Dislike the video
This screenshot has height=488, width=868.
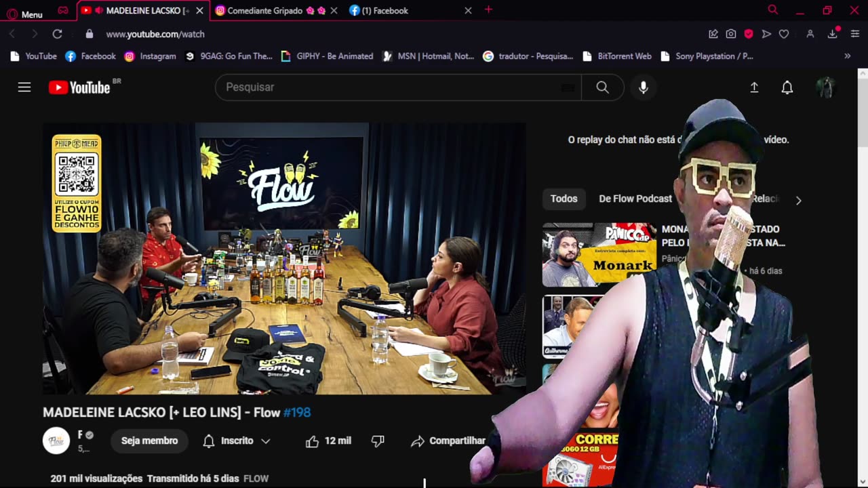pos(378,441)
